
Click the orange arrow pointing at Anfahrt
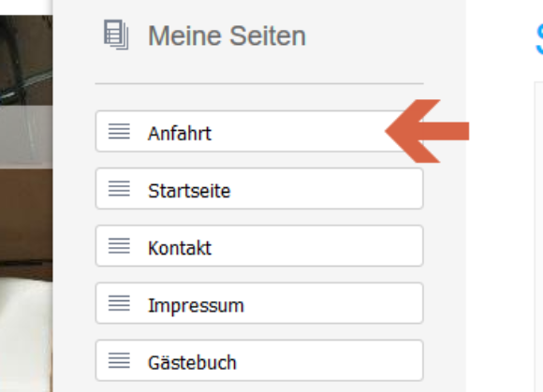click(x=427, y=131)
